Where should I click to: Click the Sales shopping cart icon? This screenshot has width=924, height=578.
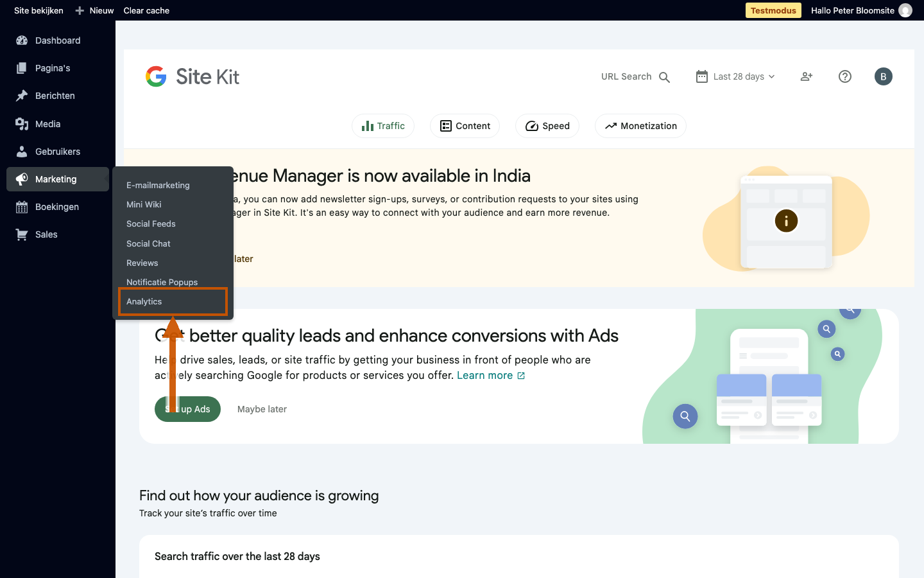coord(22,234)
